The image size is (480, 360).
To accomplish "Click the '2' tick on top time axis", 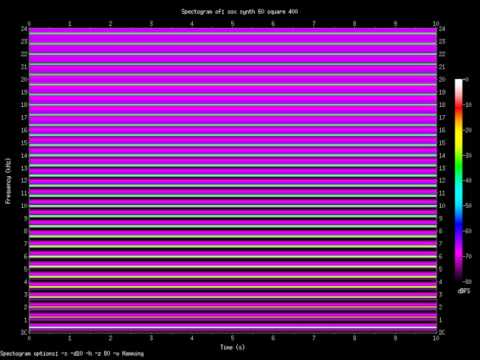I will tap(110, 24).
